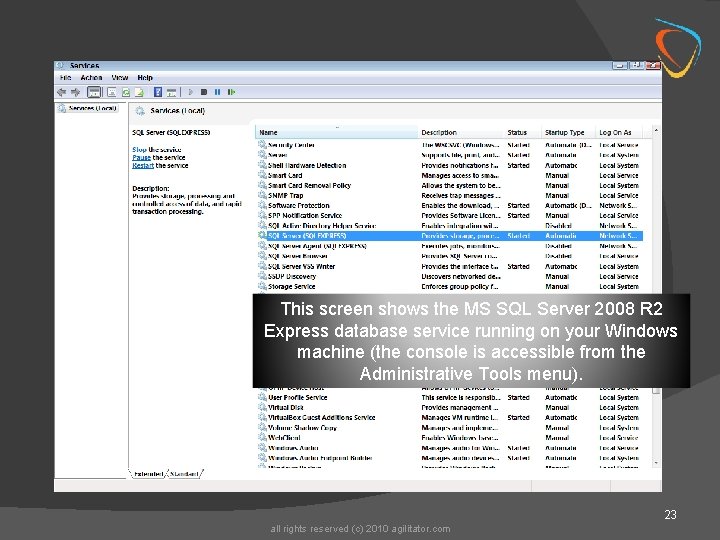Screen dimensions: 720x540
Task: Click the blue Help toolbar icon
Action: pyautogui.click(x=158, y=92)
